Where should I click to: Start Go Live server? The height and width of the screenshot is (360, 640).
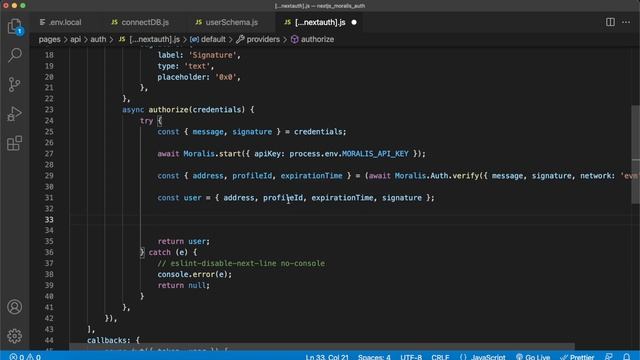533,357
